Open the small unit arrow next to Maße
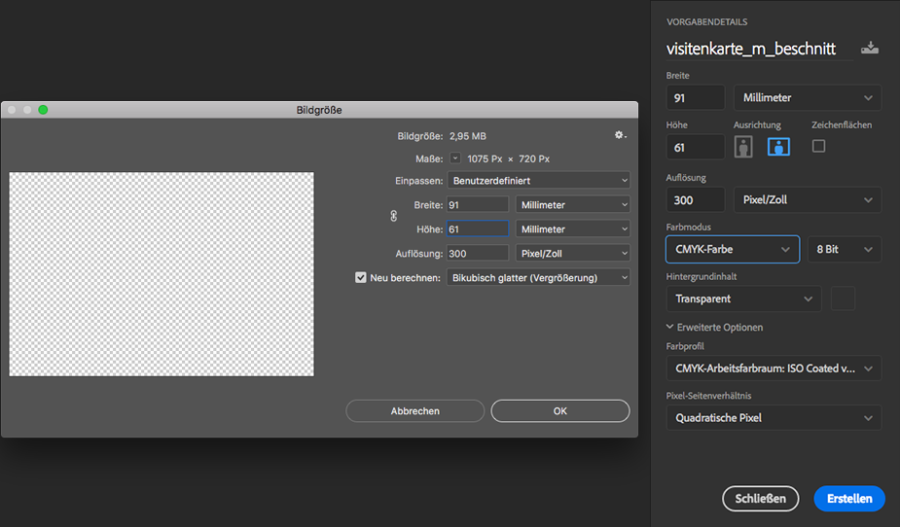Viewport: 900px width, 527px height. (456, 158)
